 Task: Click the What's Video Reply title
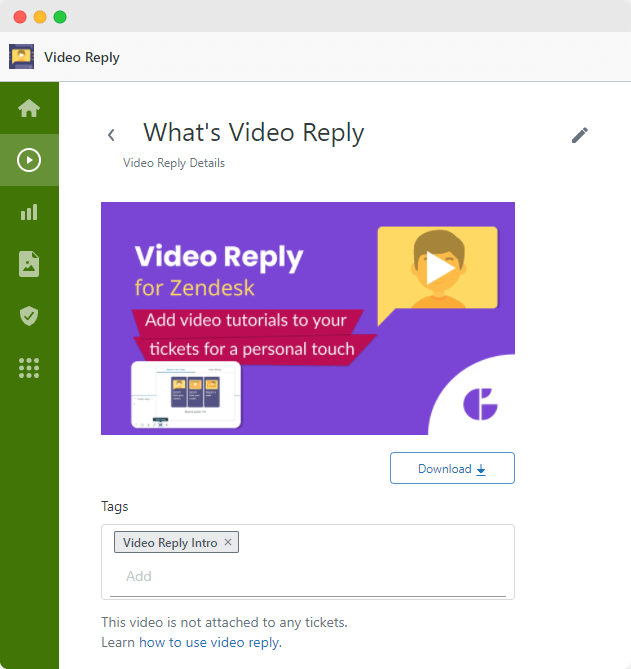coord(253,132)
